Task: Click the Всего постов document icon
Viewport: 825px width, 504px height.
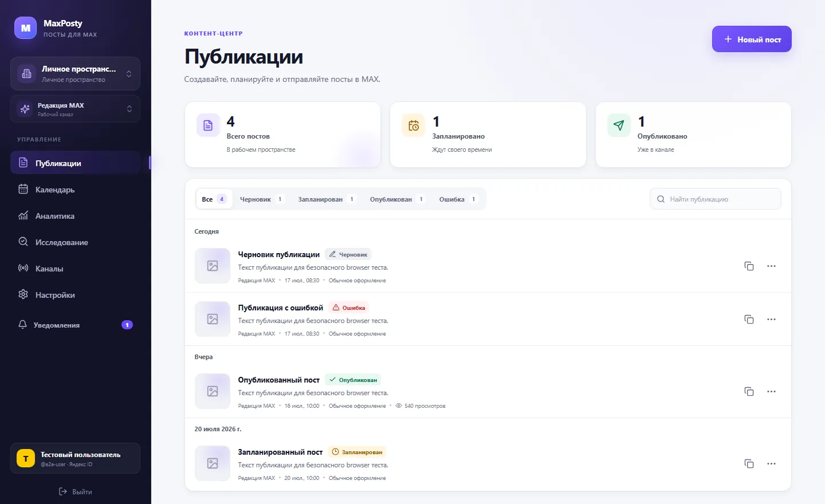Action: coord(208,125)
